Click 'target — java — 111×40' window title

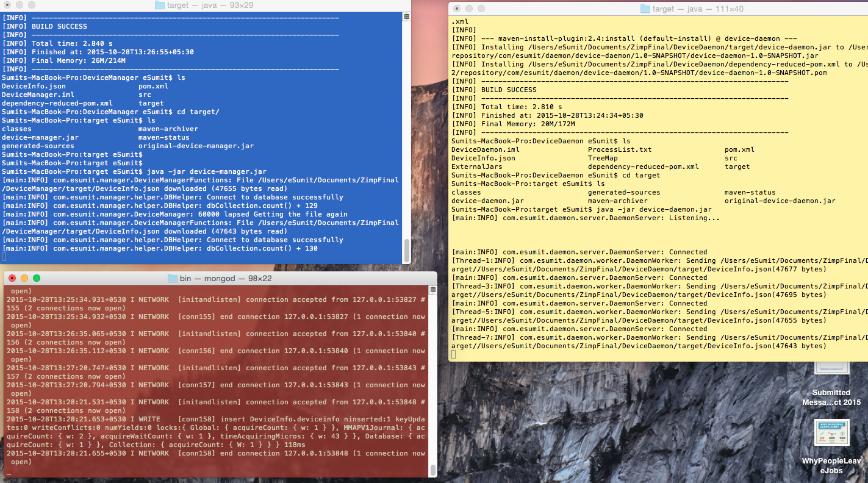[x=698, y=9]
